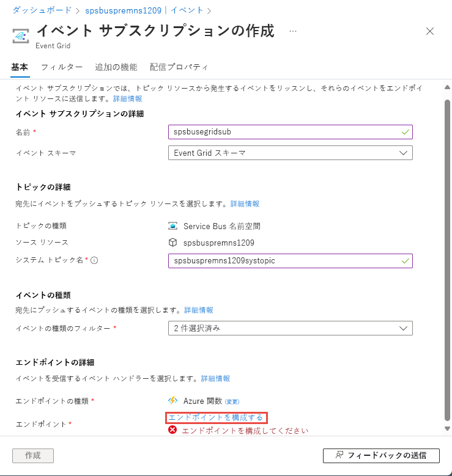Open 詳細情報 link under イベントの種類
The width and height of the screenshot is (452, 476).
pyautogui.click(x=199, y=310)
